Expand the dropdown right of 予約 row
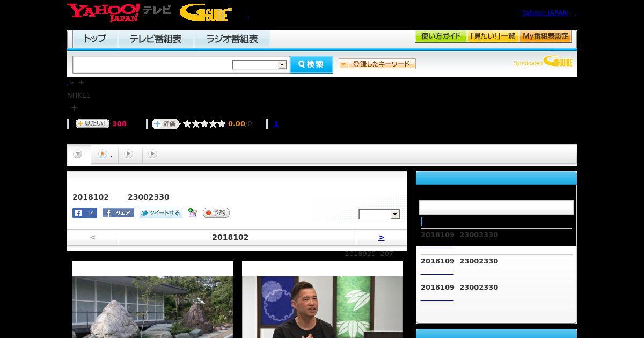Screen dimensions: 644x338 [379, 214]
